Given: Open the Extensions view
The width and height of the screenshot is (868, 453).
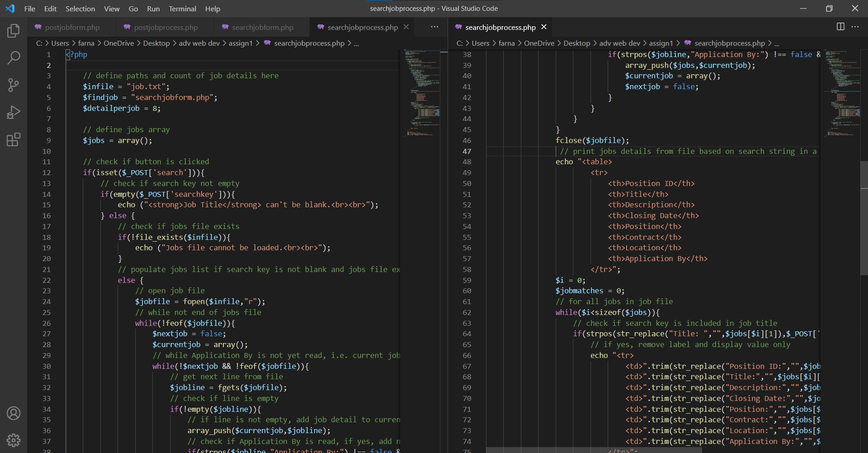Looking at the screenshot, I should [x=14, y=139].
